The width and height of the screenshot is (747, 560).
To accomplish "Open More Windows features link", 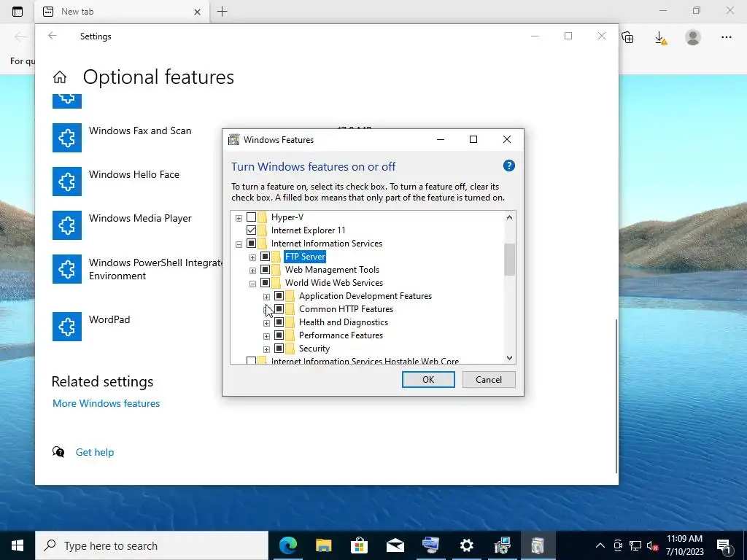I will coord(107,403).
